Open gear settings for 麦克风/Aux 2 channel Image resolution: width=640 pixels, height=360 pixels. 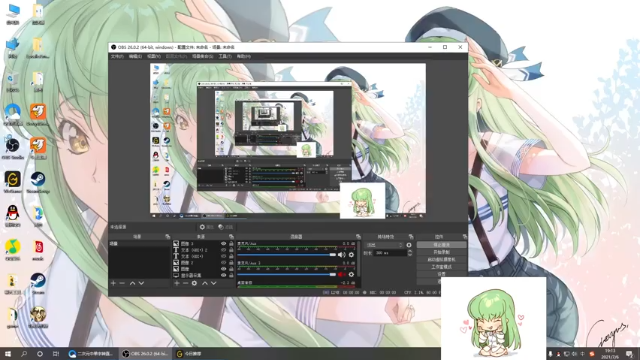pos(351,274)
